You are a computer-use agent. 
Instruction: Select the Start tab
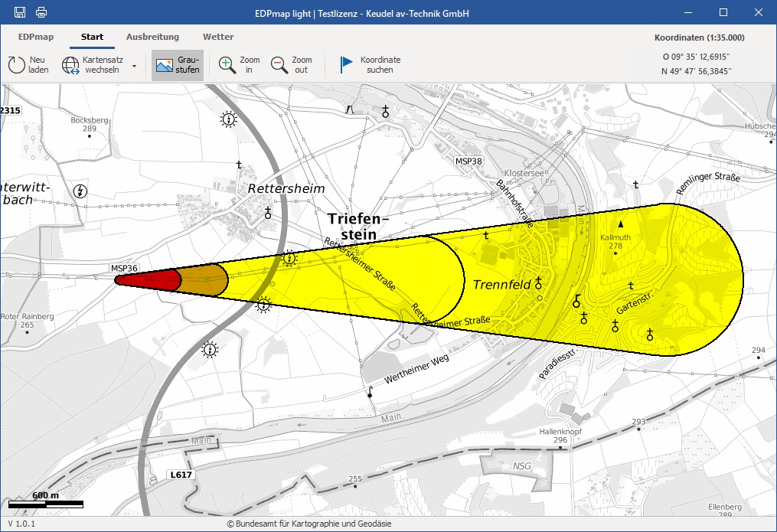[x=93, y=37]
